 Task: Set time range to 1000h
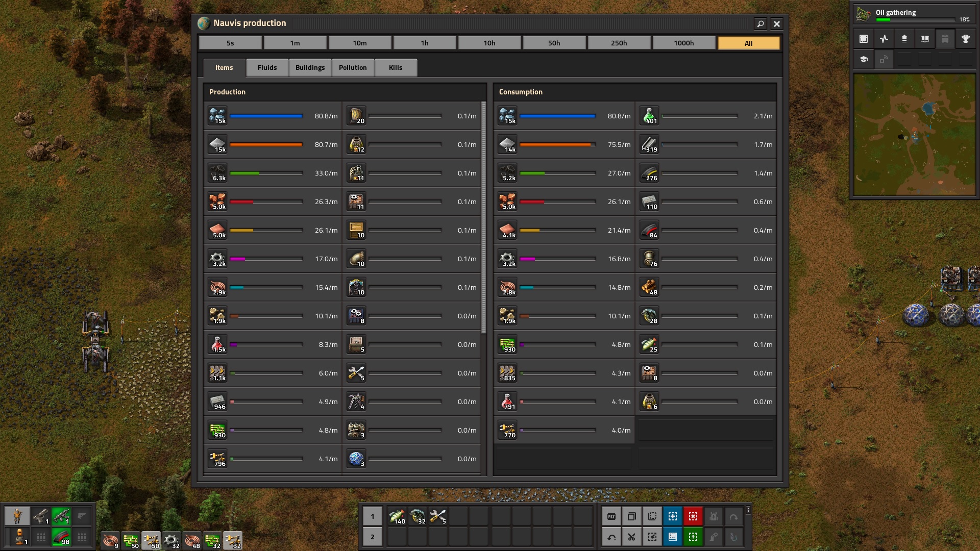point(684,43)
